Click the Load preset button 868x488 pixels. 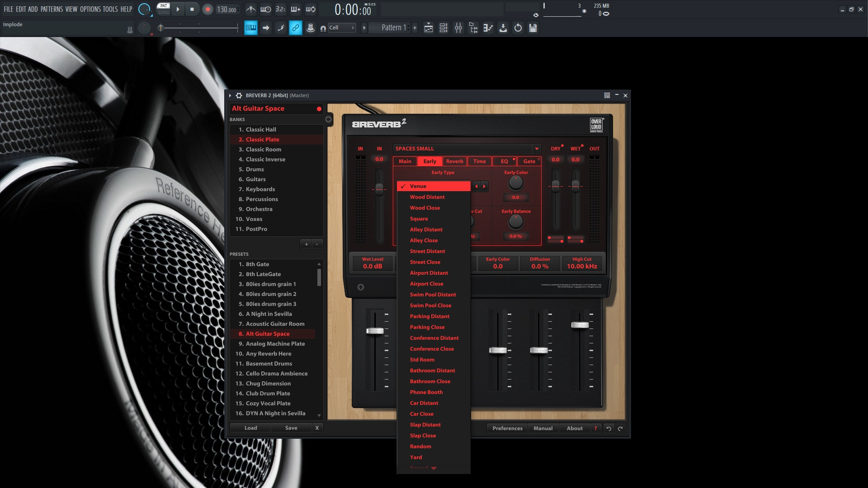251,428
